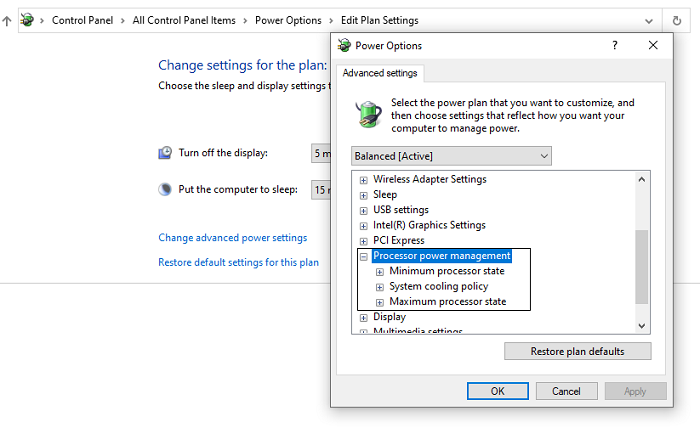700x428 pixels.
Task: Click the Control Panel icon in address bar
Action: 27,20
